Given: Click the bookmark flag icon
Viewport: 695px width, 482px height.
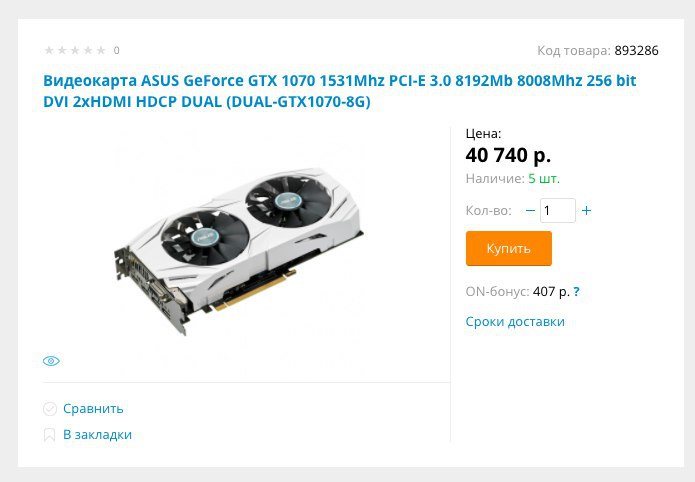Looking at the screenshot, I should tap(49, 435).
